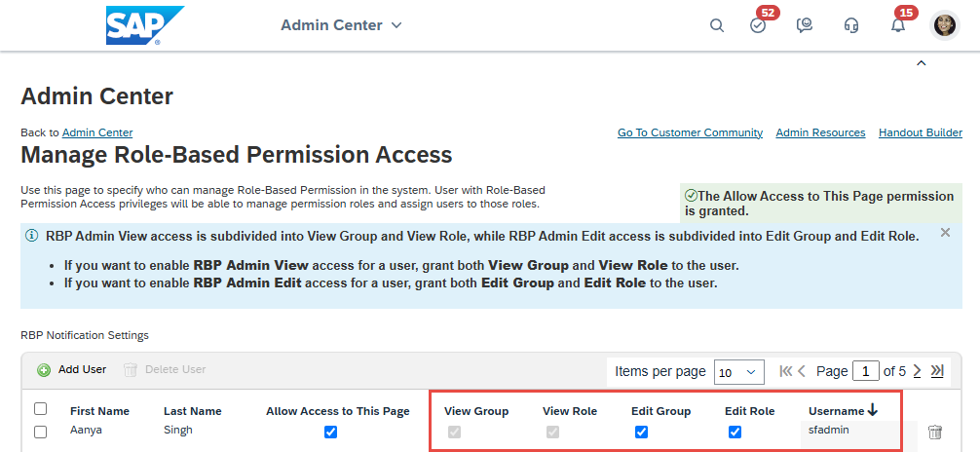
Task: Toggle the Edit Role checkbox for sfadmin
Action: (x=735, y=432)
